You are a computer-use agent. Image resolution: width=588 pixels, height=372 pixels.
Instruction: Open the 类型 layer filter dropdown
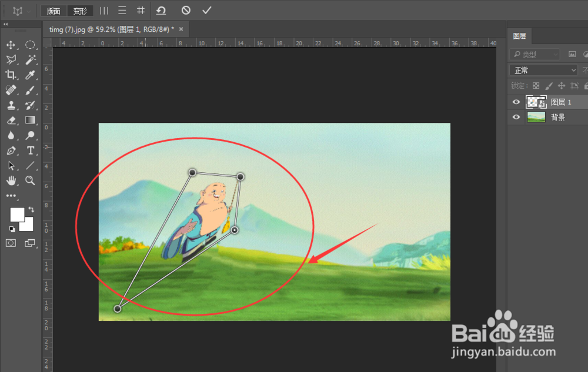coord(534,55)
